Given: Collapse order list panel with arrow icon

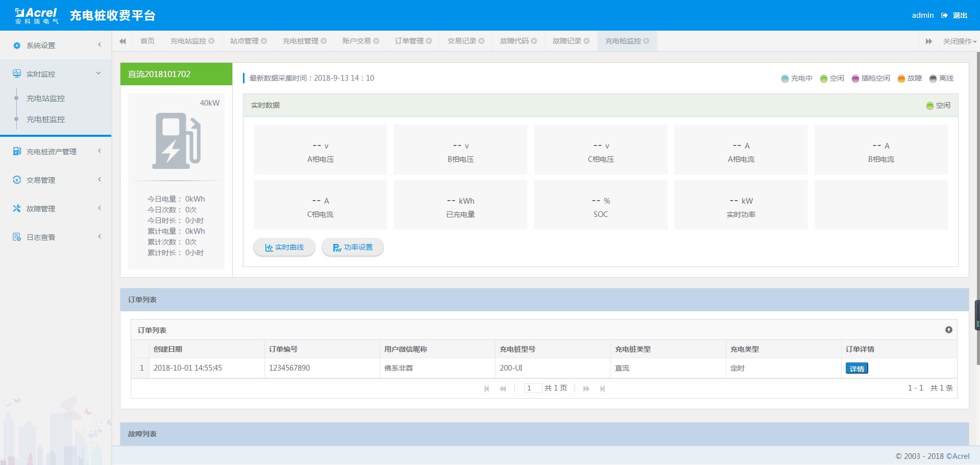Looking at the screenshot, I should (948, 330).
